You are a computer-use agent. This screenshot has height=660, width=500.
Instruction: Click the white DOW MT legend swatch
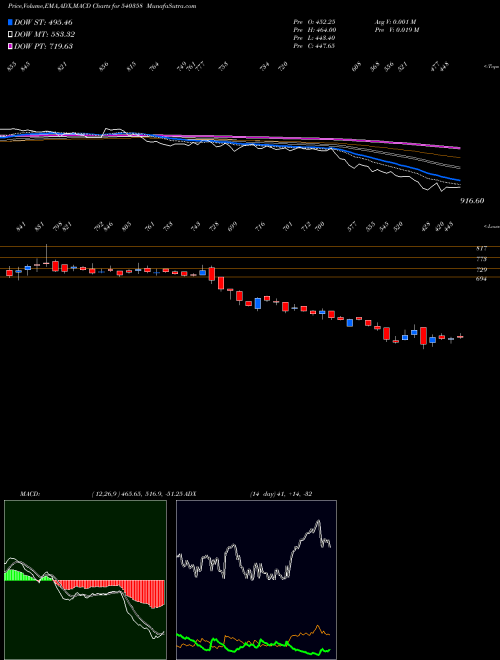(x=11, y=34)
